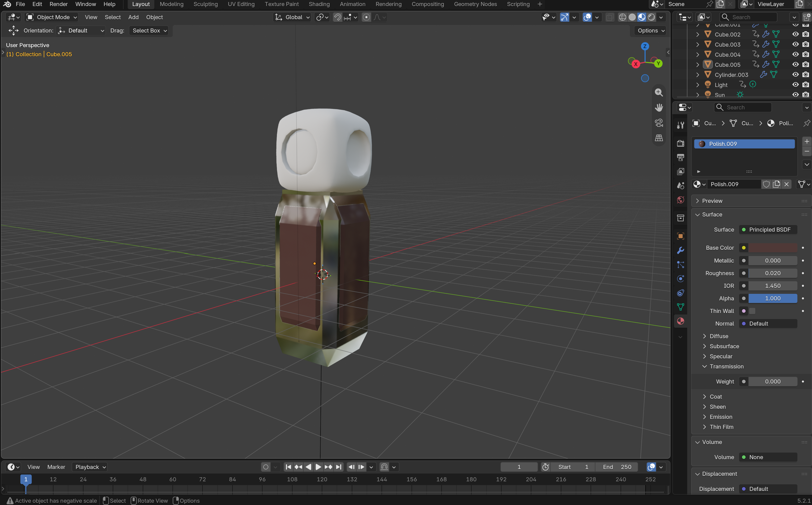Open the Select Box drag dropdown
Viewport: 812px width, 505px height.
149,31
